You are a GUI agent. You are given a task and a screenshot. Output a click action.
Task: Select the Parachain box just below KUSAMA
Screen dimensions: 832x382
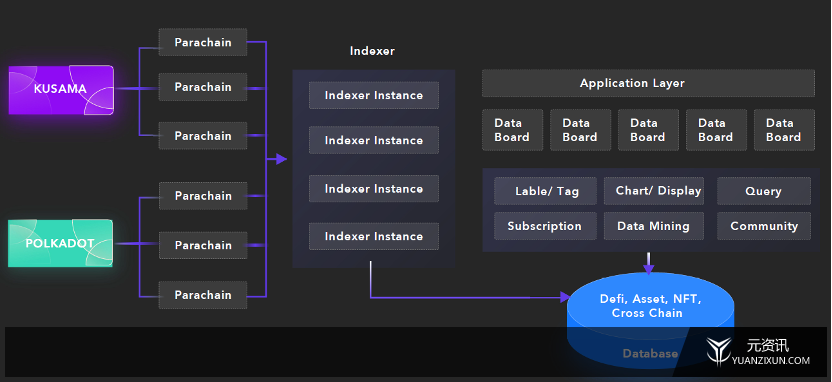(203, 136)
